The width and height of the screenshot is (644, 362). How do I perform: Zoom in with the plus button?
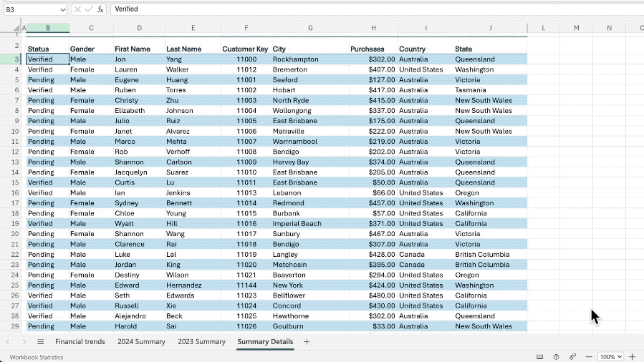(632, 357)
